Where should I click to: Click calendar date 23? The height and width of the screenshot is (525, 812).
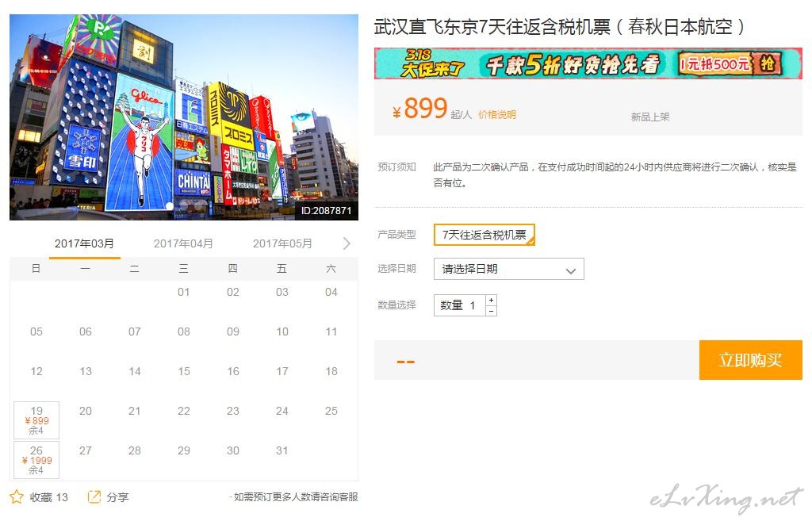[233, 411]
